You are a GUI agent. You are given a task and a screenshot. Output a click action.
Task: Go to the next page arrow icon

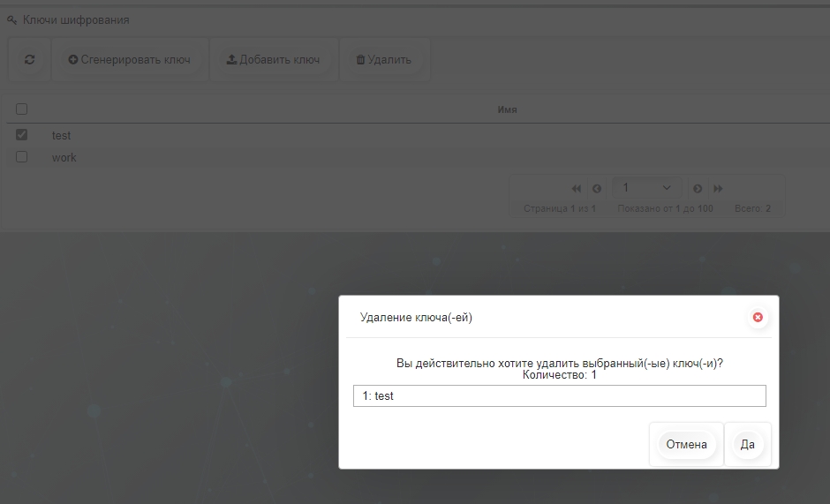coord(698,189)
